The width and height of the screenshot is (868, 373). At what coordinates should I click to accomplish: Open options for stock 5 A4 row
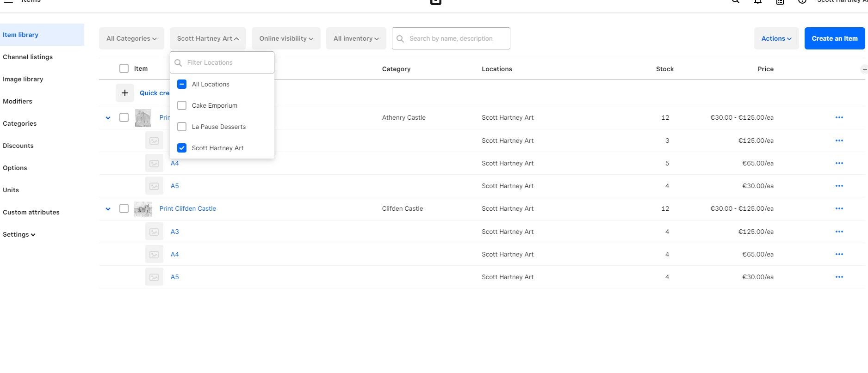(x=839, y=163)
